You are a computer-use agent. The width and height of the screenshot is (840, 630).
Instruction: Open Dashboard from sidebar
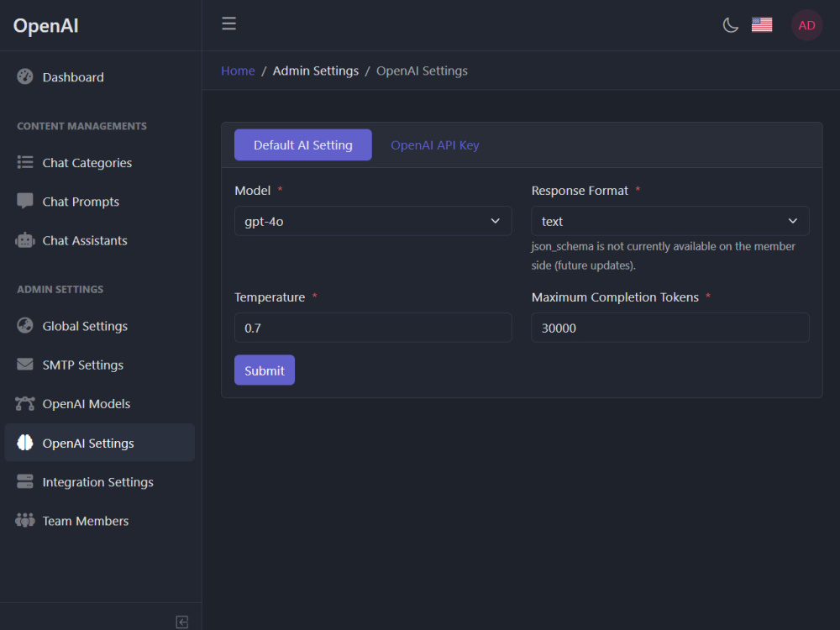(100, 76)
